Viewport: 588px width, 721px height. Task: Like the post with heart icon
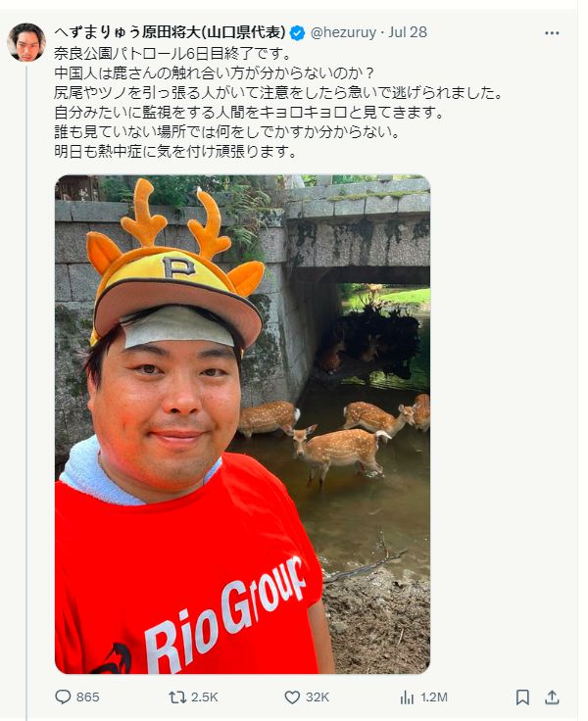pyautogui.click(x=292, y=697)
